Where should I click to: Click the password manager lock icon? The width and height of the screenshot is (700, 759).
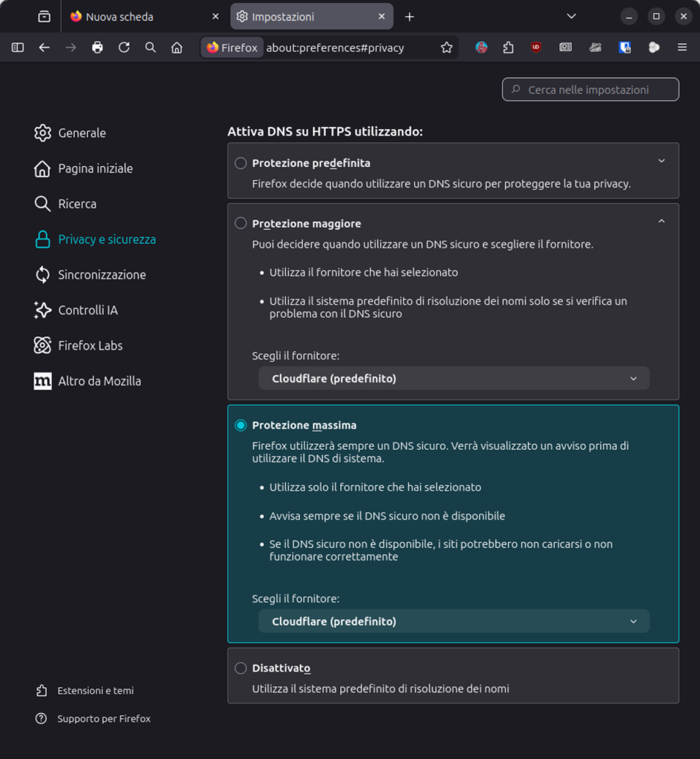click(625, 47)
